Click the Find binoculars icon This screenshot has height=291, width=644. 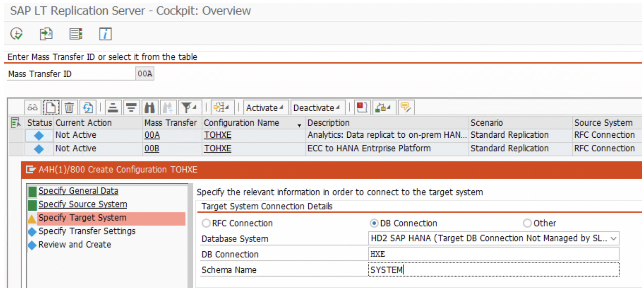point(150,108)
